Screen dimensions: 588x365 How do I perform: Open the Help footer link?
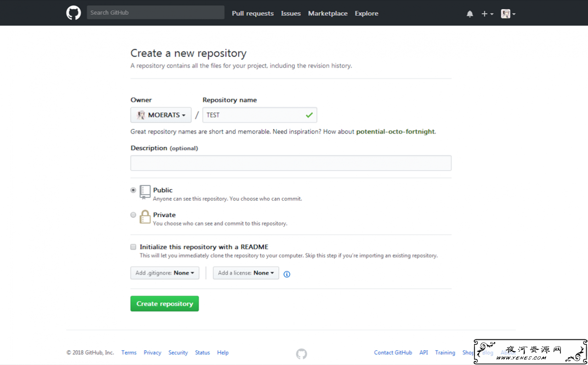click(x=223, y=353)
